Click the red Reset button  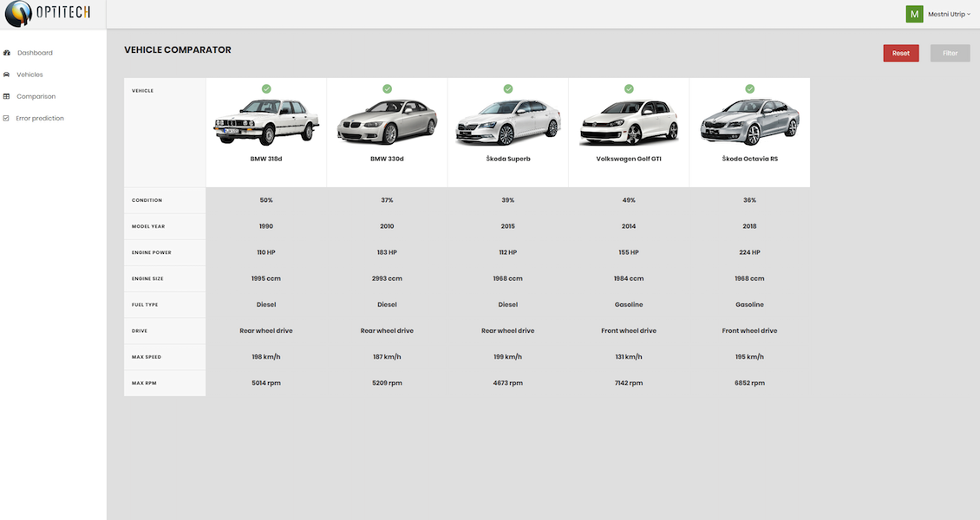(x=900, y=53)
